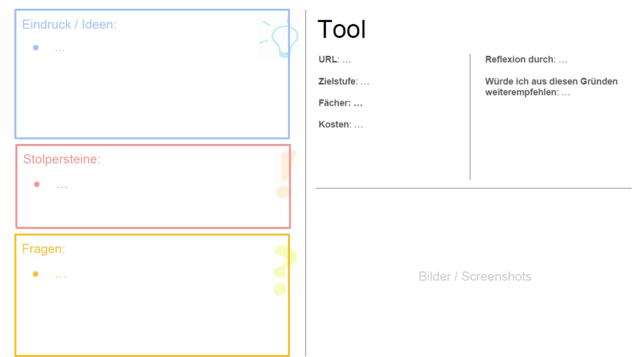This screenshot has width=644, height=357.
Task: Click the ellipsis text under Eindruck / Ideen
Action: click(60, 48)
